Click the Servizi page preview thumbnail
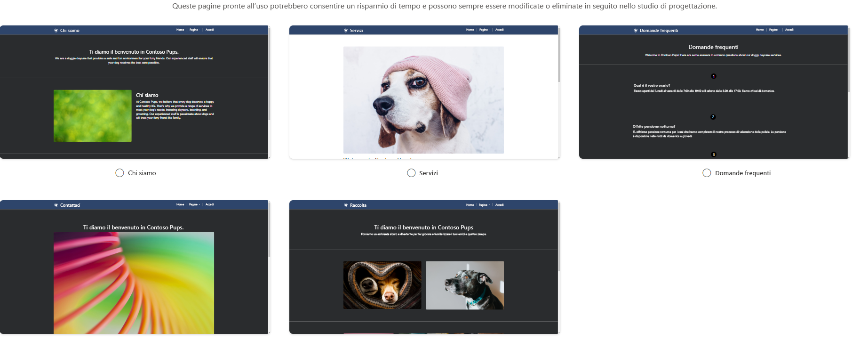The width and height of the screenshot is (868, 341). click(x=424, y=92)
